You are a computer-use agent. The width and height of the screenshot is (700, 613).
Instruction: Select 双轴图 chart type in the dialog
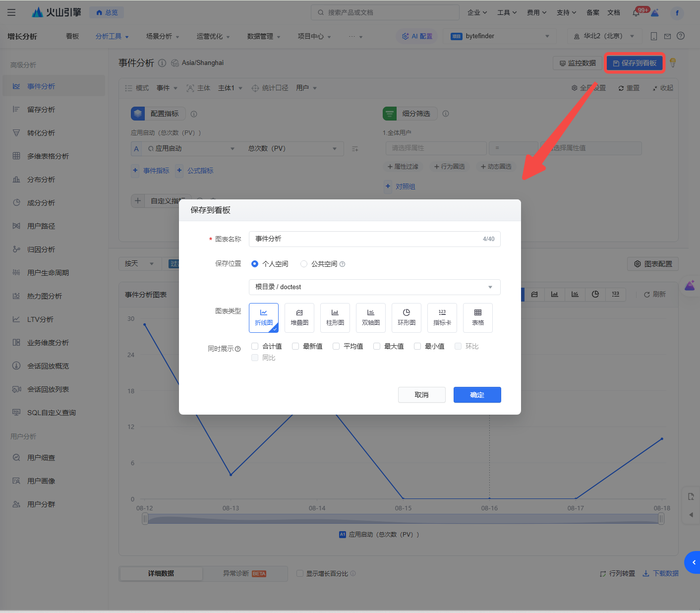[371, 318]
